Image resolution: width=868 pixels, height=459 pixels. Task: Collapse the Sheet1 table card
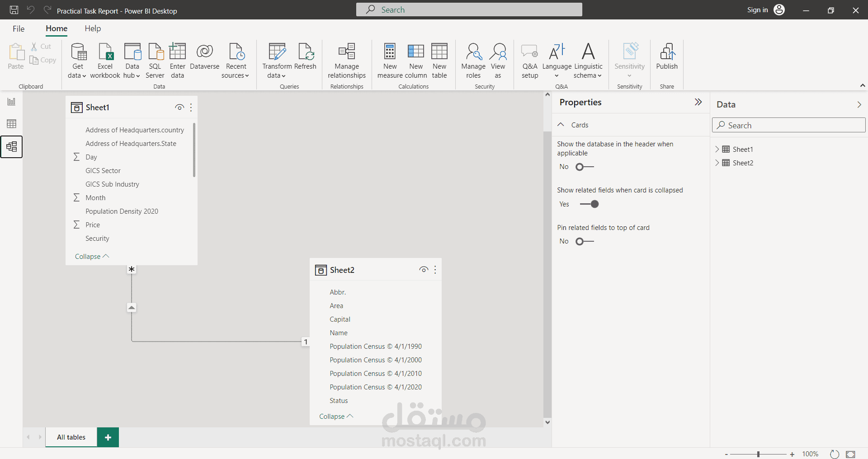[92, 257]
